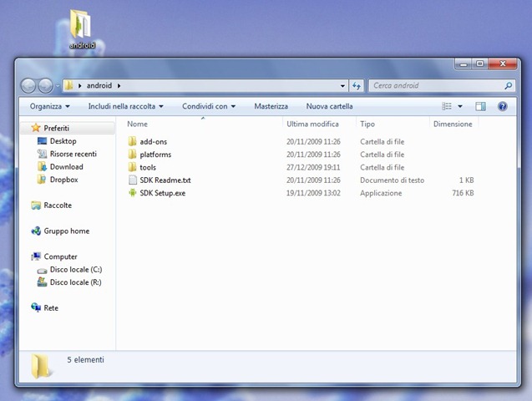Change view with the view icon
This screenshot has width=532, height=401.
click(x=447, y=107)
